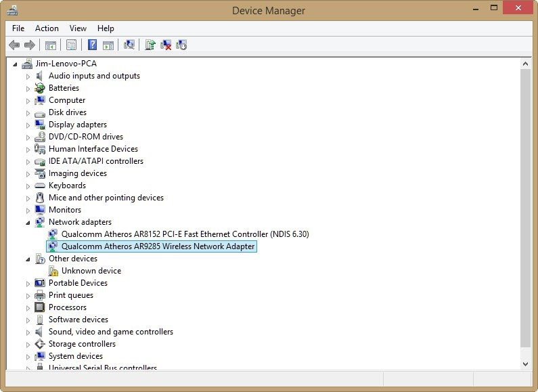The width and height of the screenshot is (538, 392).
Task: Select the Imaging devices label
Action: (x=78, y=173)
